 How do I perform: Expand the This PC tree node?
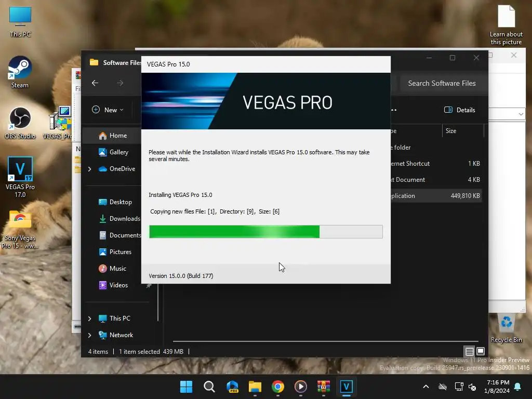[x=89, y=318]
